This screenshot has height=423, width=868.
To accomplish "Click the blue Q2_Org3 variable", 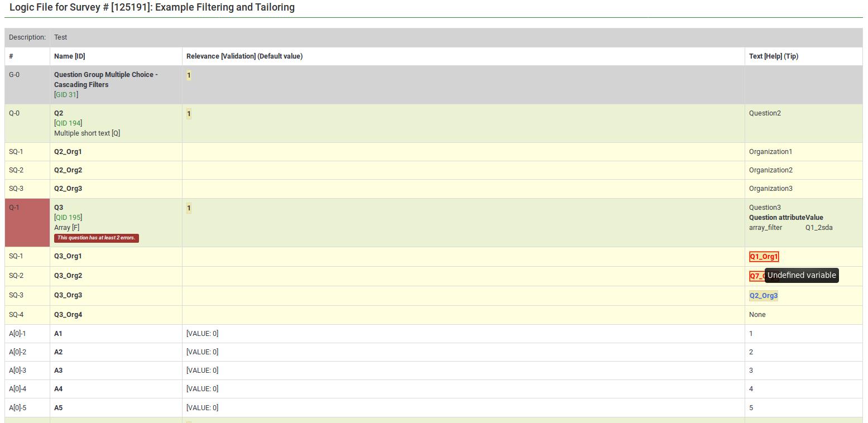I will pos(763,296).
